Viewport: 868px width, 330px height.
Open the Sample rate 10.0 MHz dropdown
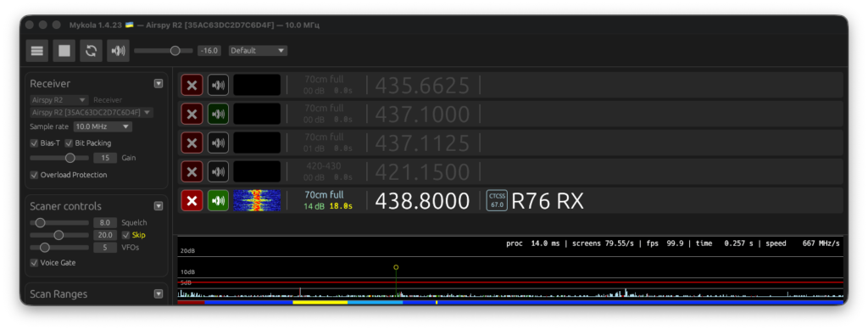103,126
